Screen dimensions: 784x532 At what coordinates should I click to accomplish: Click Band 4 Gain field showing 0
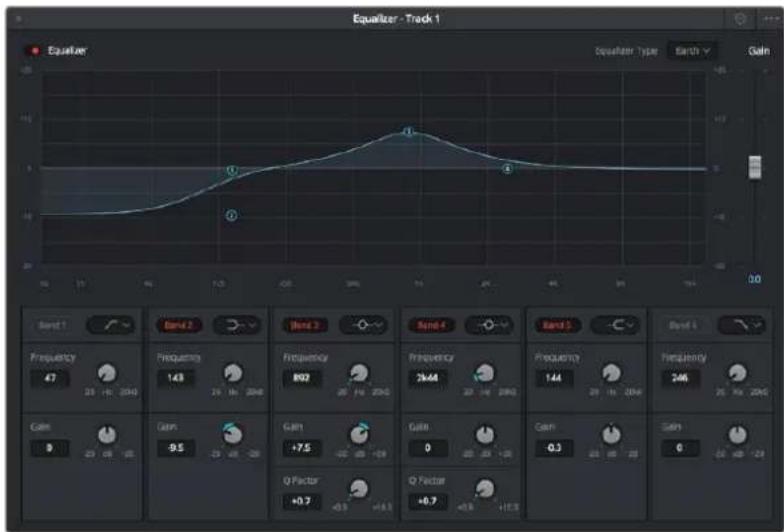click(x=428, y=448)
